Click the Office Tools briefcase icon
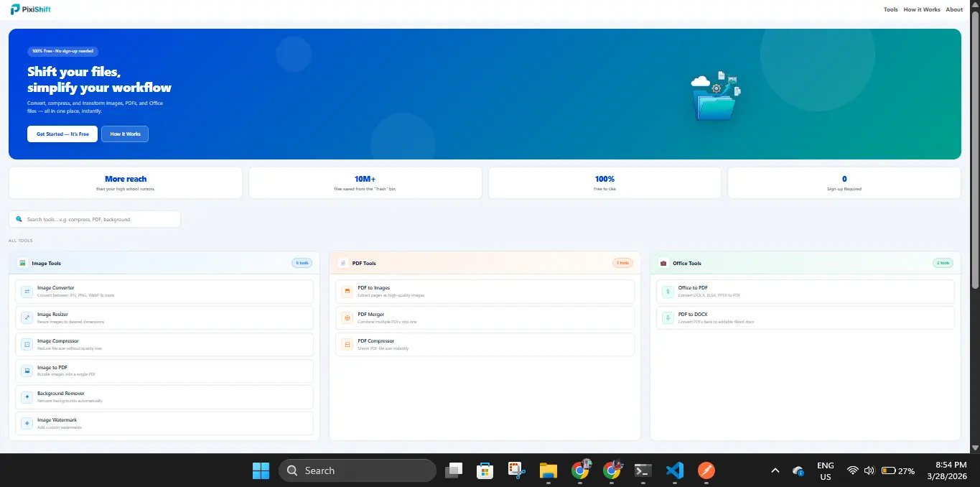Screen dimensions: 980x487 663,263
